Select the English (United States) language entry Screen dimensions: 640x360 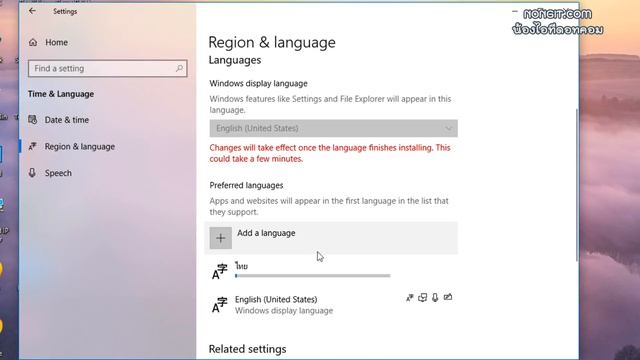pos(331,305)
